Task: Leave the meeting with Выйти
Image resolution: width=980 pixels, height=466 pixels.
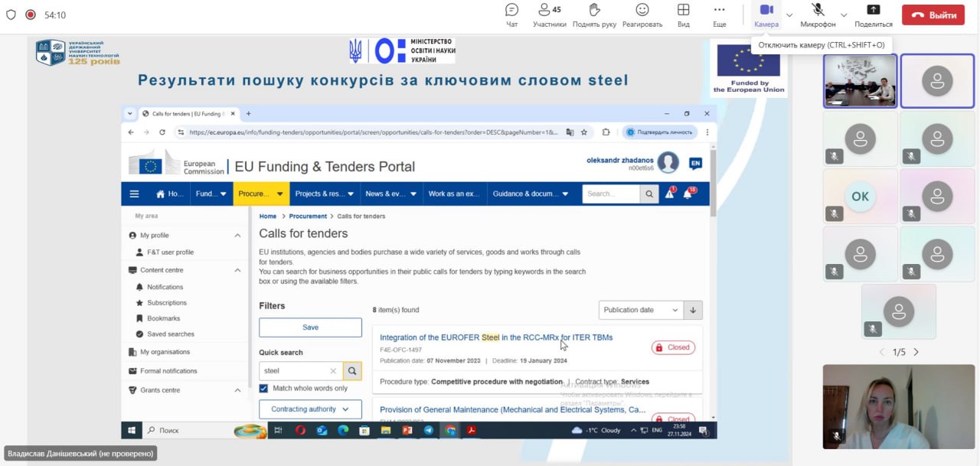Action: [933, 15]
